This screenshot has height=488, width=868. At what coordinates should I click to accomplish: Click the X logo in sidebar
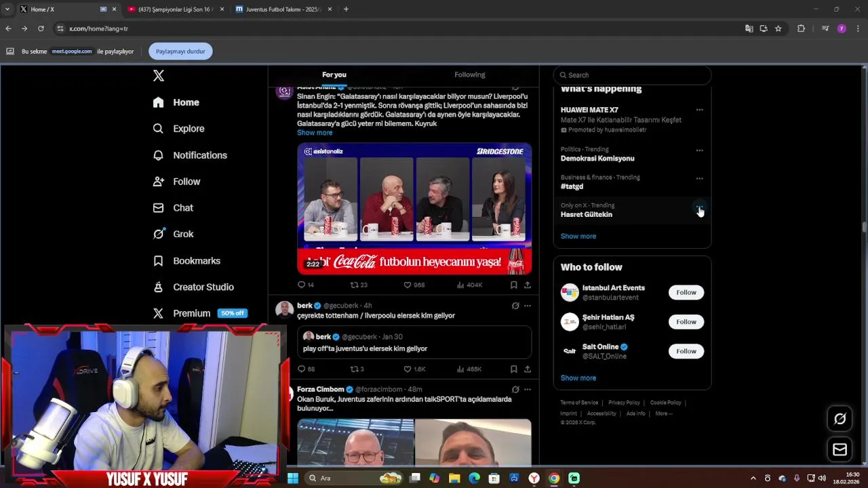coord(158,76)
